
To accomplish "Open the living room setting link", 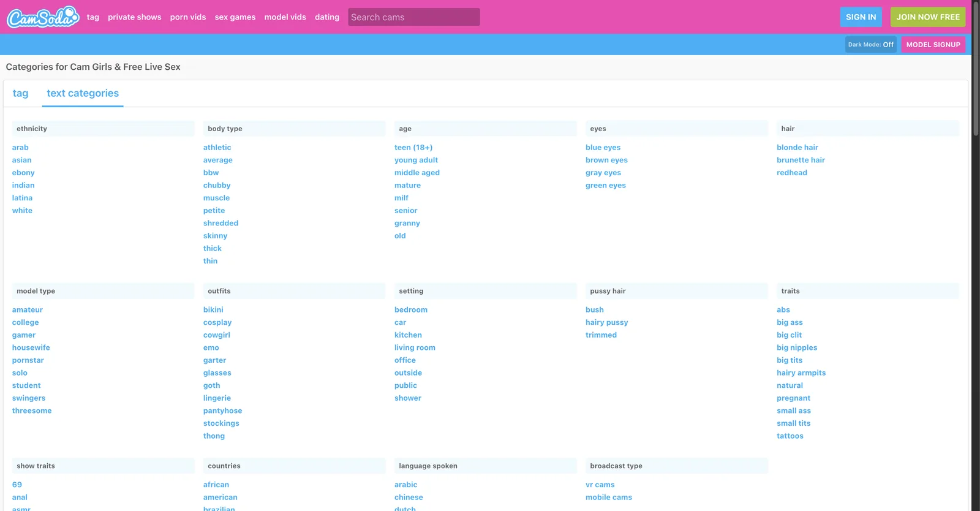I will [x=415, y=347].
